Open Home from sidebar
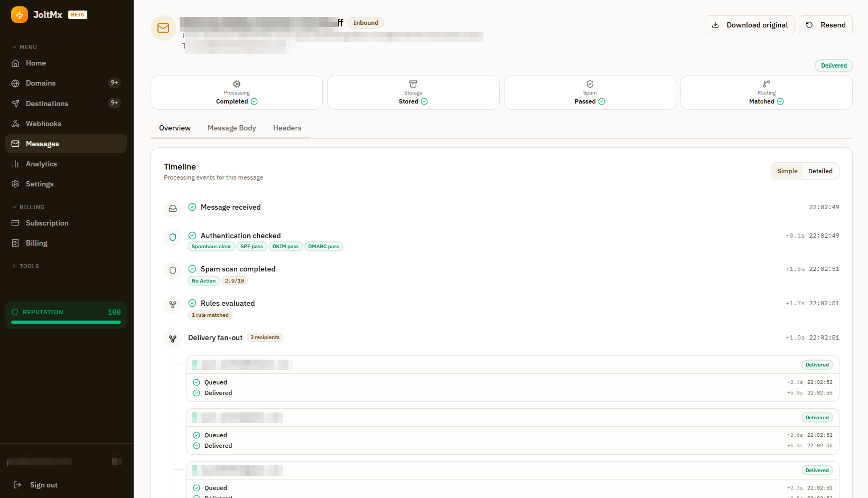Screen dimensions: 868x498 coord(66,63)
